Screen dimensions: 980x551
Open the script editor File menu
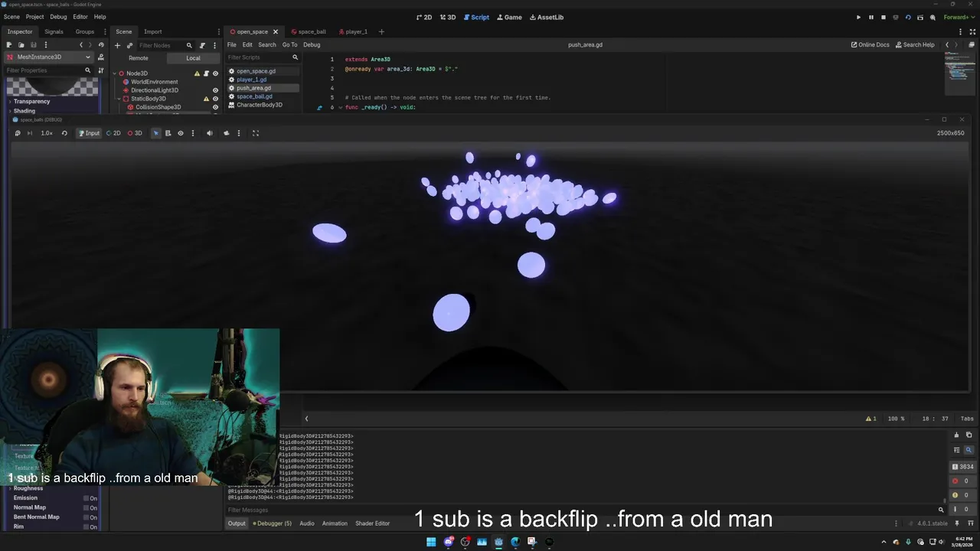(x=231, y=44)
